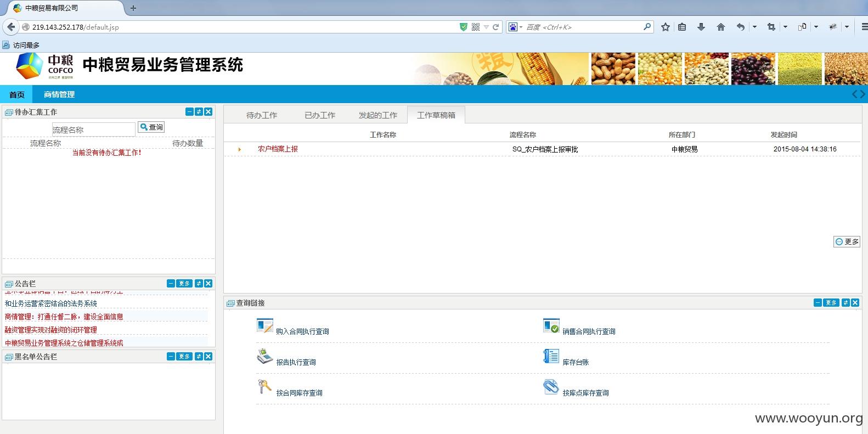Image resolution: width=868 pixels, height=434 pixels.
Task: Collapse the 黑名单公告栏 panel
Action: 171,357
